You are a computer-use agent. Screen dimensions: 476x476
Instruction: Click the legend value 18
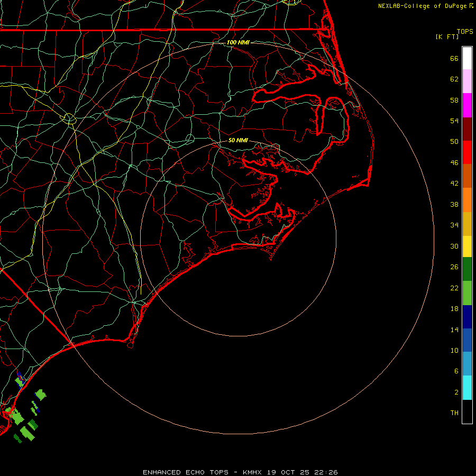[454, 309]
